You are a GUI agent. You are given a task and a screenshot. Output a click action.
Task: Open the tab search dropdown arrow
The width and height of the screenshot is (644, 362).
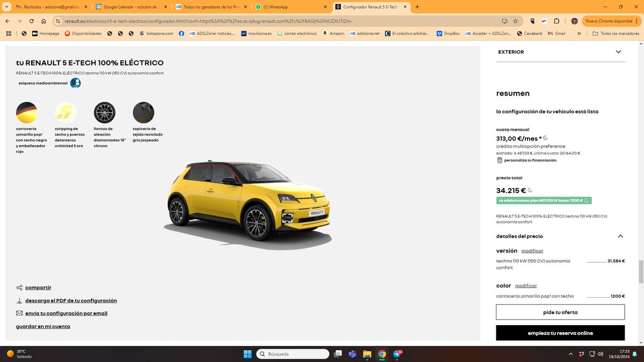(7, 7)
